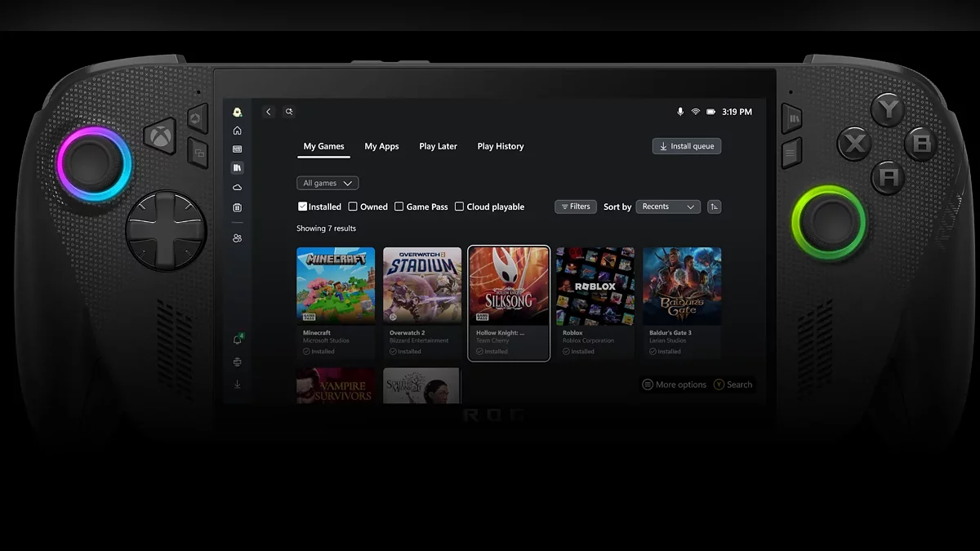Click the 'Roblox Corporation' publisher text
Image resolution: width=980 pixels, height=551 pixels.
pos(588,340)
